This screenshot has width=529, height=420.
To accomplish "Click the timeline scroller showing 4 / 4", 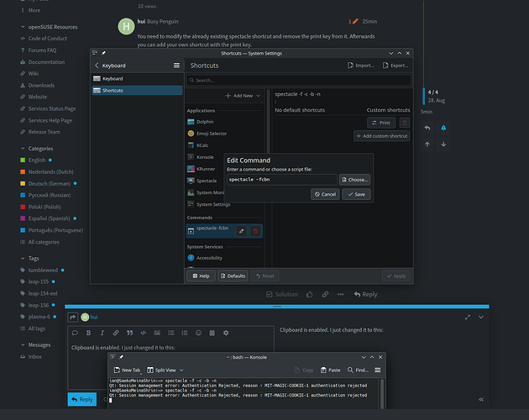I will click(433, 96).
